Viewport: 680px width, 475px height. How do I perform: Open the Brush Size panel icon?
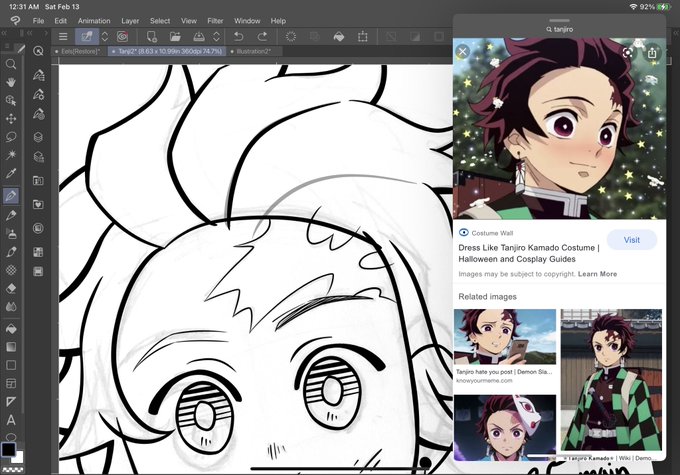[x=38, y=114]
